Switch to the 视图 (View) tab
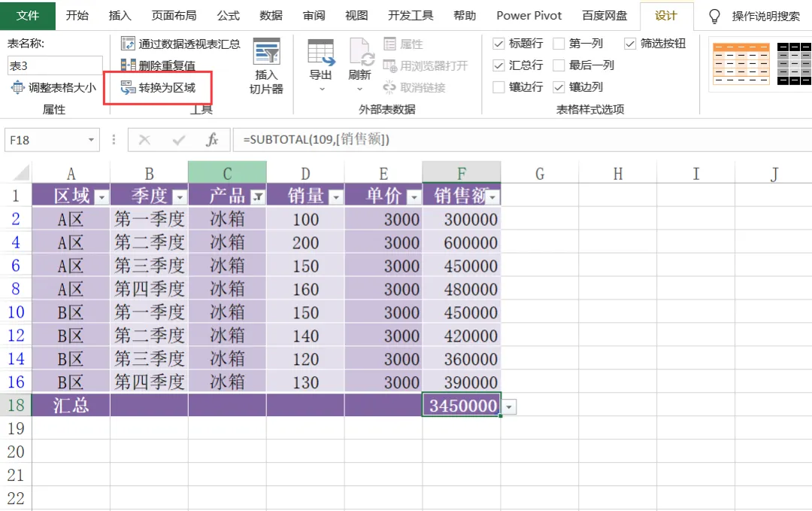Image resolution: width=812 pixels, height=511 pixels. (356, 16)
